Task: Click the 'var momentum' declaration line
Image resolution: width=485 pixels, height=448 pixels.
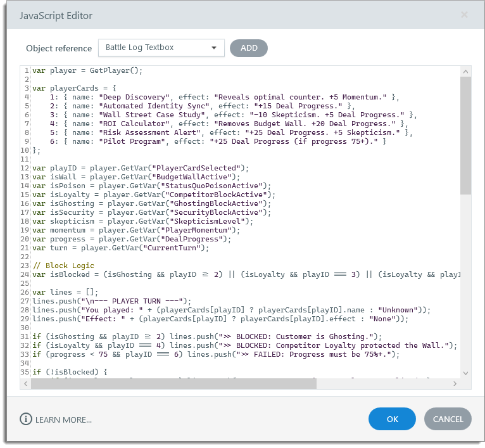Action: tap(136, 231)
